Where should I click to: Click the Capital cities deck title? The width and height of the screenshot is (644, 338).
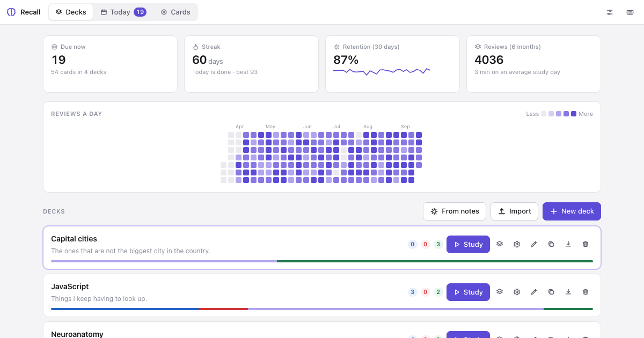point(74,239)
